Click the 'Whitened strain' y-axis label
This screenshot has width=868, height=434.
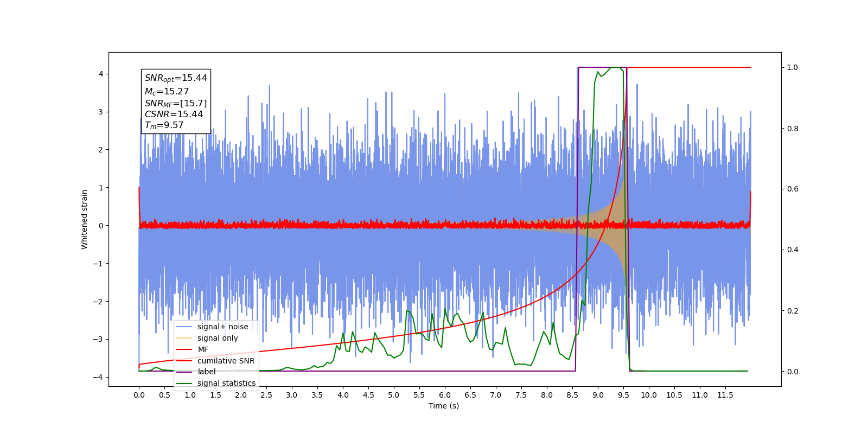(84, 219)
